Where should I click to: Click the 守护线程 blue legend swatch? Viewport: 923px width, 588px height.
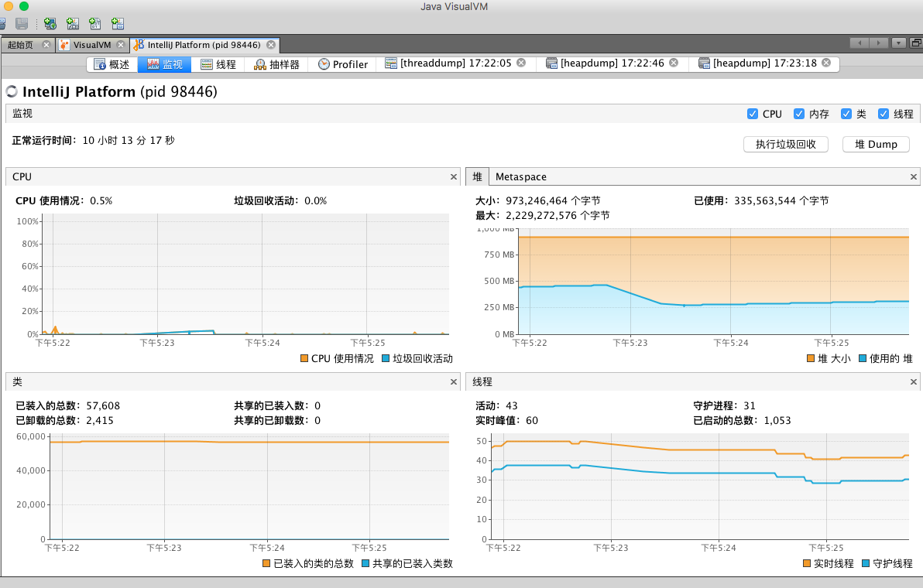click(x=866, y=563)
